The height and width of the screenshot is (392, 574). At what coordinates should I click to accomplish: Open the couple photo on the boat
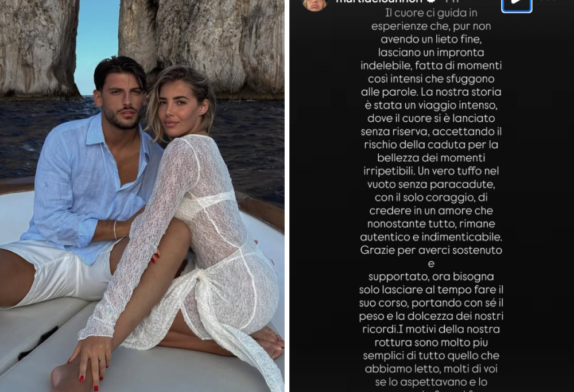(142, 196)
